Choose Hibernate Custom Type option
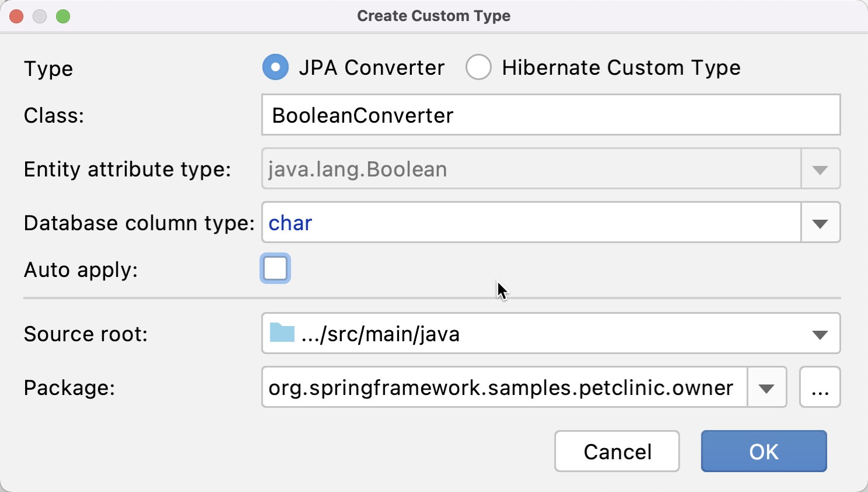868x492 pixels. tap(478, 67)
